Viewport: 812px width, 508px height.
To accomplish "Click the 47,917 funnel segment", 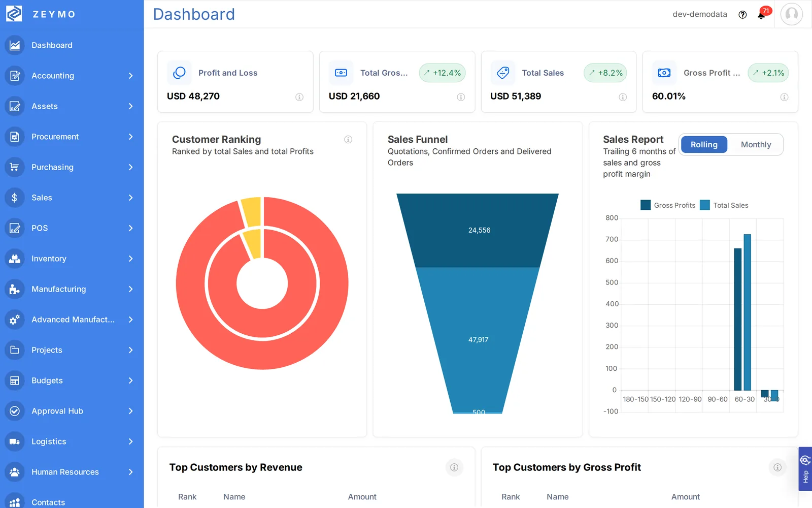I will click(478, 339).
